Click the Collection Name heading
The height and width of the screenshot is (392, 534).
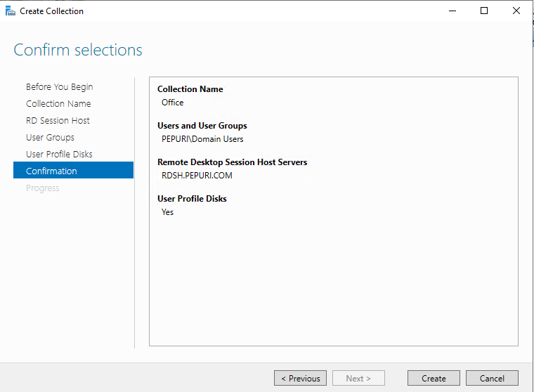click(190, 89)
